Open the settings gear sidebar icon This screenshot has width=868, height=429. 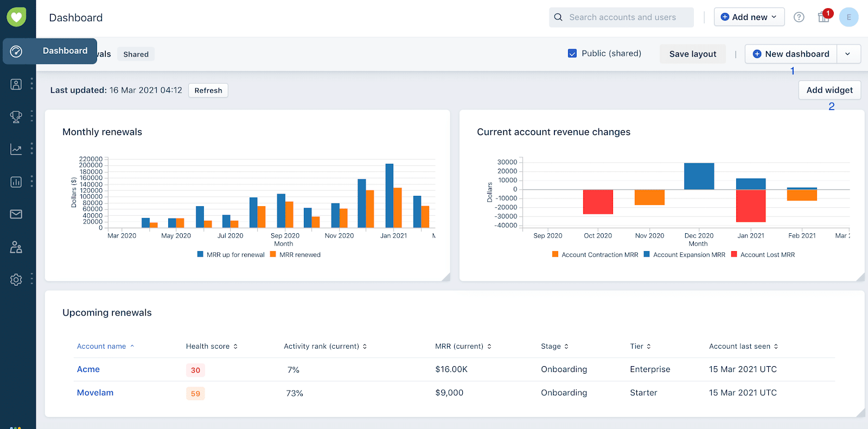point(16,279)
